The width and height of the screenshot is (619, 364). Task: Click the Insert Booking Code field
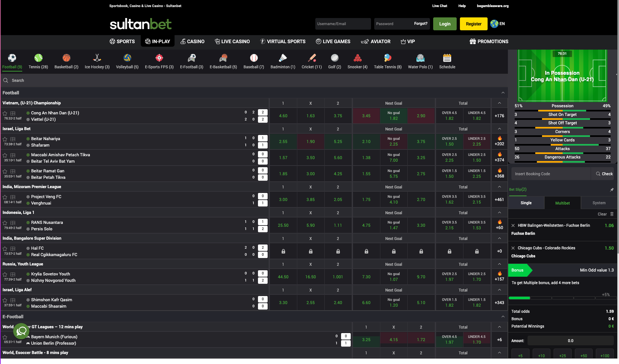551,174
